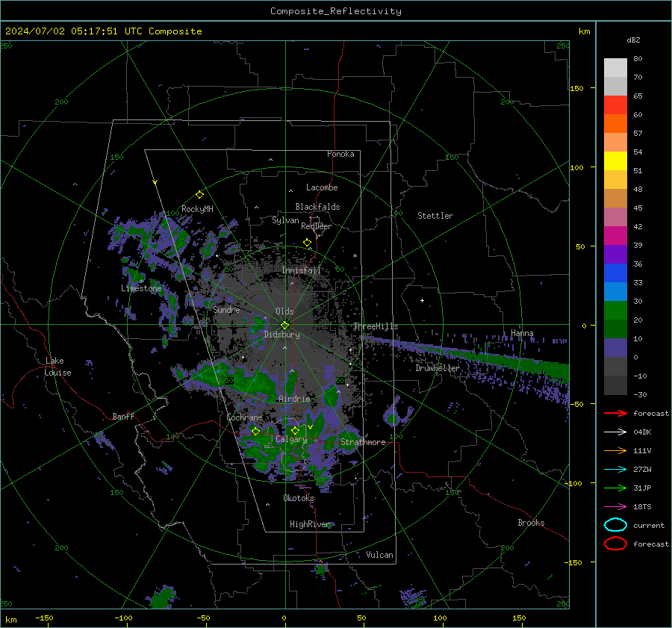
Task: Click the Hanna city label
Action: point(522,333)
